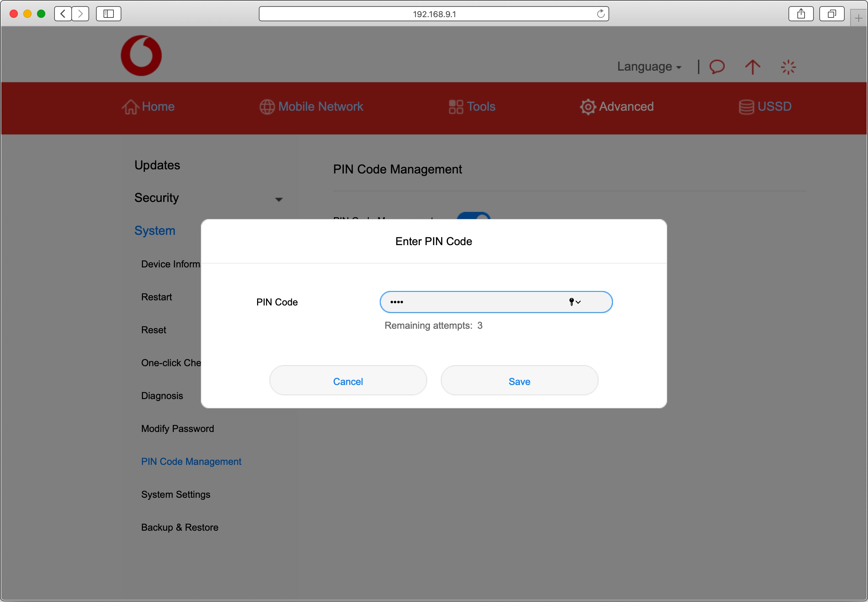Image resolution: width=868 pixels, height=602 pixels.
Task: Click the loading spinner status icon
Action: coord(788,67)
